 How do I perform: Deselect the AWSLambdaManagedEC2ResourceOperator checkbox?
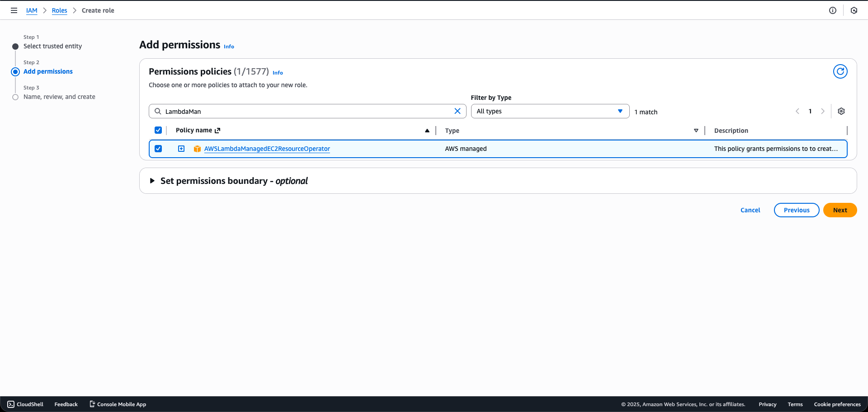tap(158, 149)
